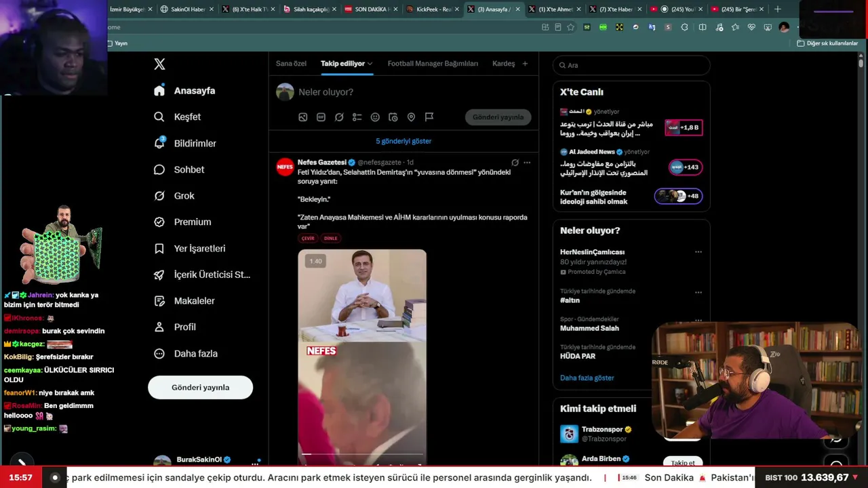This screenshot has width=868, height=488.
Task: Open the Anasayfa home page
Action: click(184, 91)
